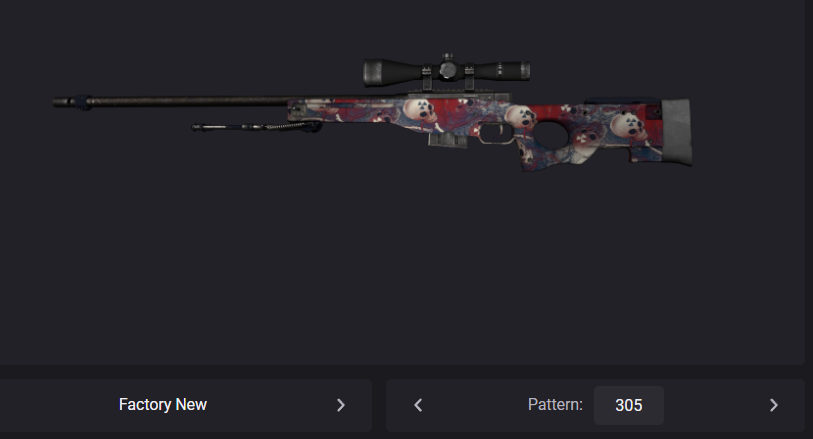Click the skull on the rear stock
The image size is (813, 439).
tap(628, 126)
